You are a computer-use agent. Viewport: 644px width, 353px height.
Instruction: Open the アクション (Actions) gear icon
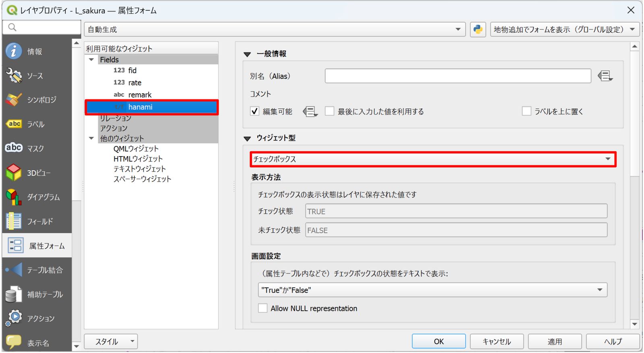coord(14,318)
